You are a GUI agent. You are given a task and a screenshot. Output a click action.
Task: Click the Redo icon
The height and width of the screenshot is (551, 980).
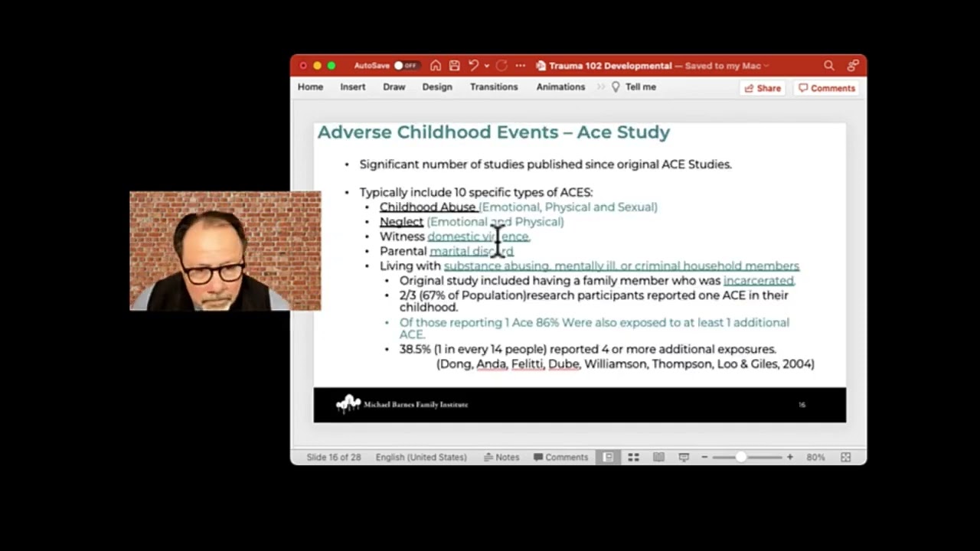coord(501,66)
